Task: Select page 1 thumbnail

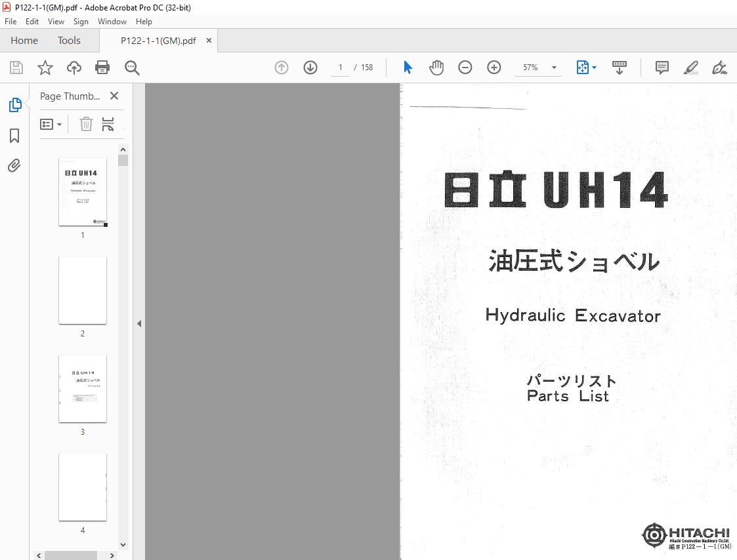Action: tap(83, 191)
